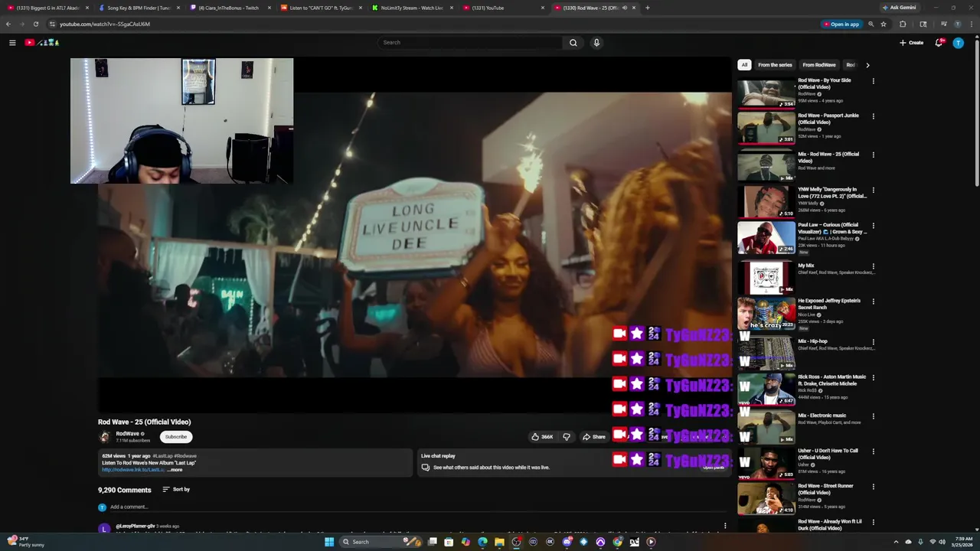Switch to the Listen to CAN'T GO tab
Image resolution: width=980 pixels, height=551 pixels.
click(319, 8)
